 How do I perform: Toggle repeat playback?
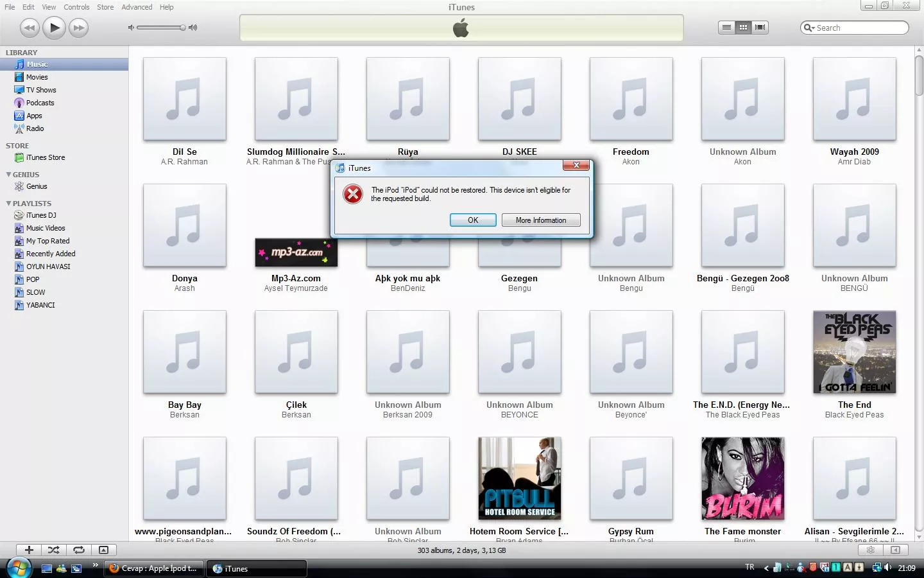tap(78, 550)
